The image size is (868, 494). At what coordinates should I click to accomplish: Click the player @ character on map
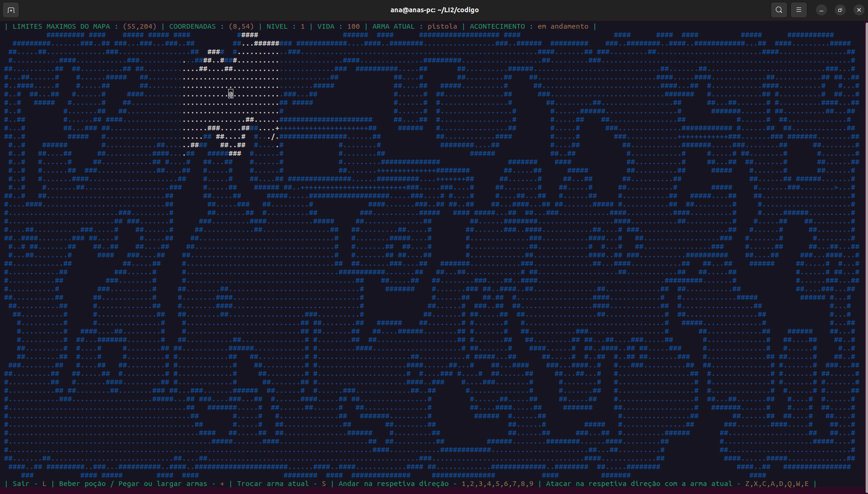pos(231,94)
